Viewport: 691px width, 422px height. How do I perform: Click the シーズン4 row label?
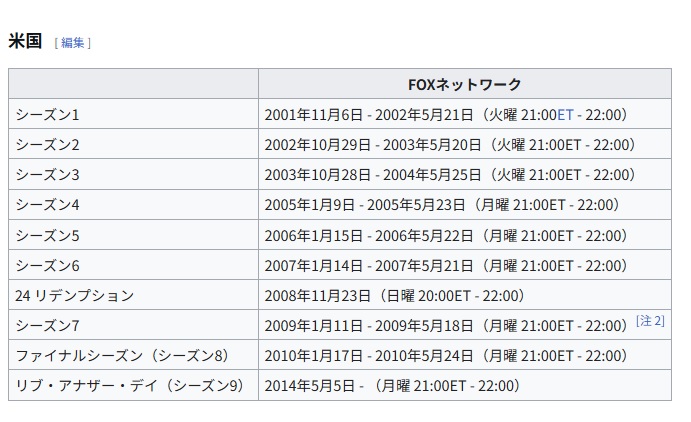tap(47, 205)
